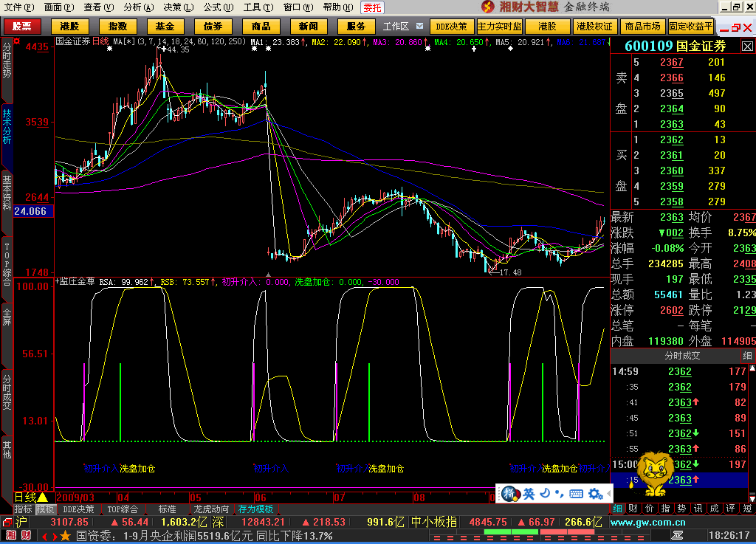The image size is (756, 544).
Task: Click the red window icon left of 沪
Action: tap(7, 523)
